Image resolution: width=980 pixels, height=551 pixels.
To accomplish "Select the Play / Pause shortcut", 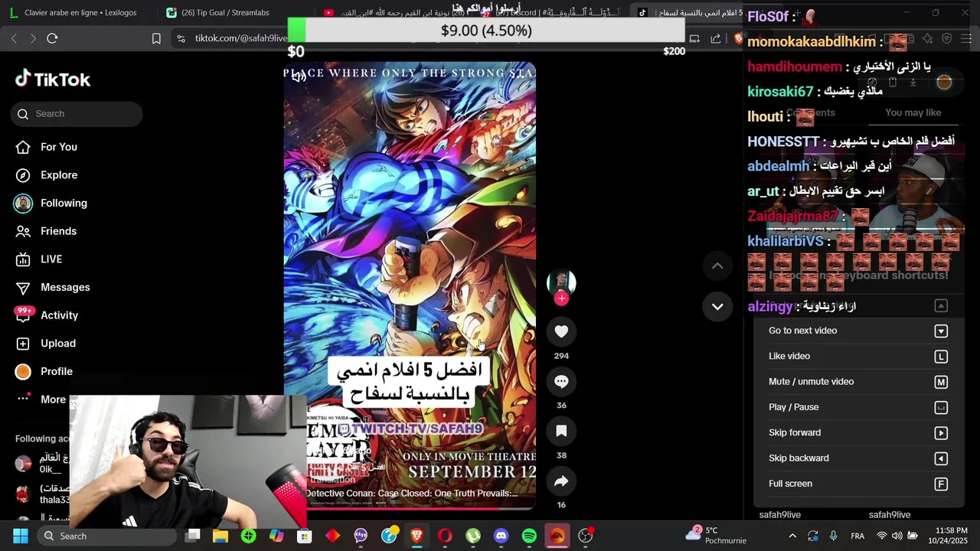I will pos(858,407).
